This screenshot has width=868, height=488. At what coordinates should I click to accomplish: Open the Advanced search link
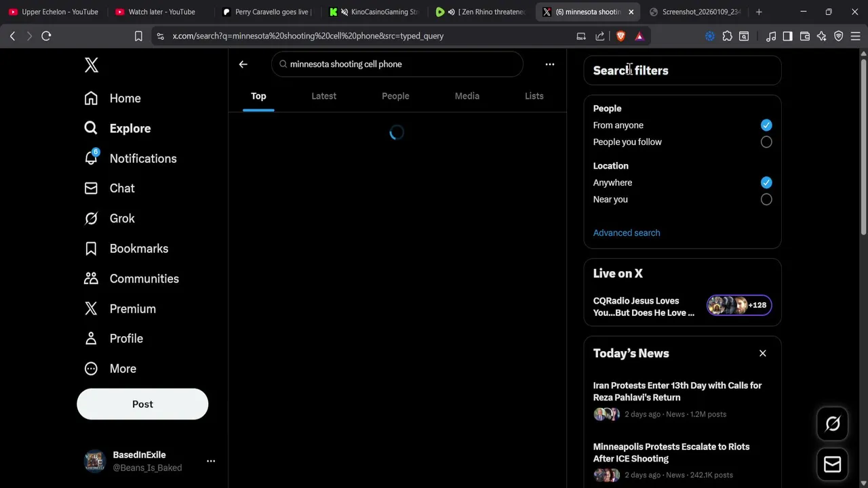tap(627, 233)
